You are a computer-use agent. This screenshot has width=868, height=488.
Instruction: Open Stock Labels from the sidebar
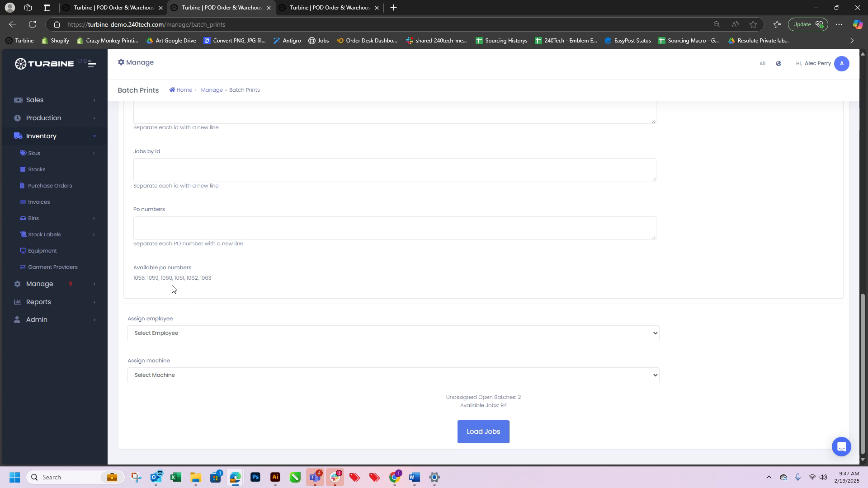(44, 235)
